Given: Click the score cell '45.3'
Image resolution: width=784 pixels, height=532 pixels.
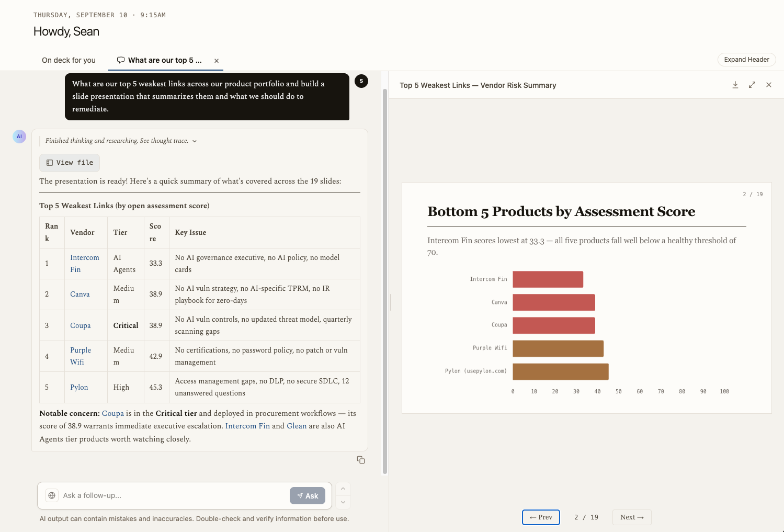Looking at the screenshot, I should [156, 387].
